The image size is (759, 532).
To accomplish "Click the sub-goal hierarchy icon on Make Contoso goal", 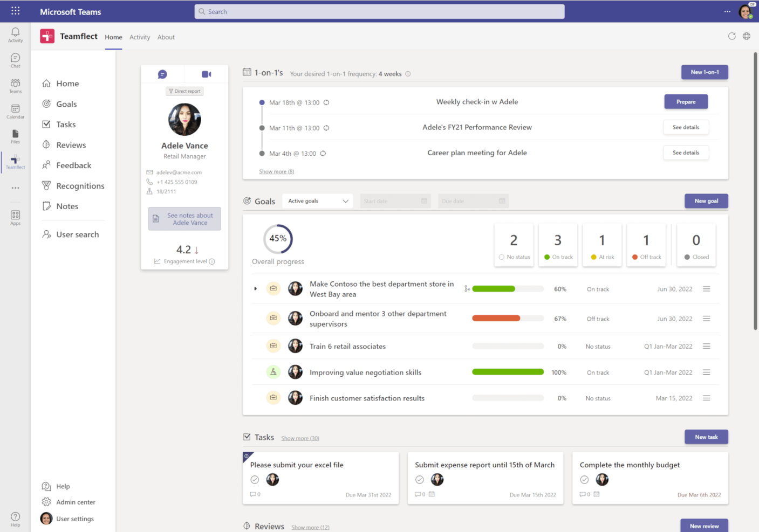I will 467,289.
